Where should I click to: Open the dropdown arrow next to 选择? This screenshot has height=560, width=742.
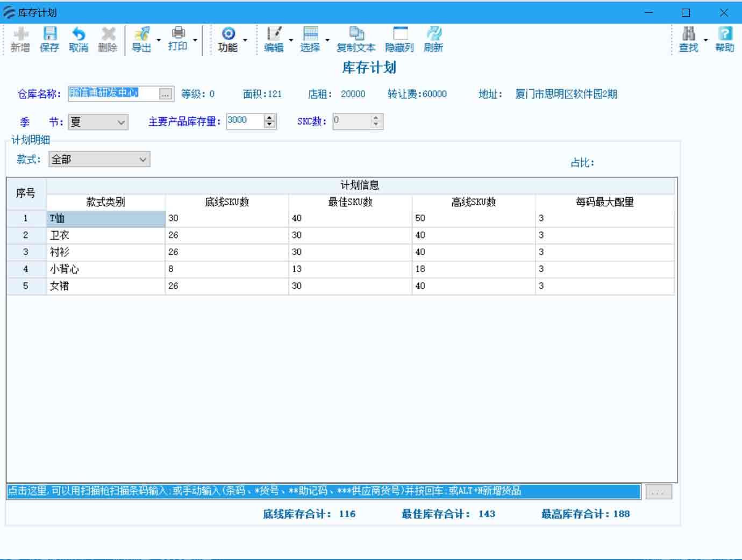point(327,40)
